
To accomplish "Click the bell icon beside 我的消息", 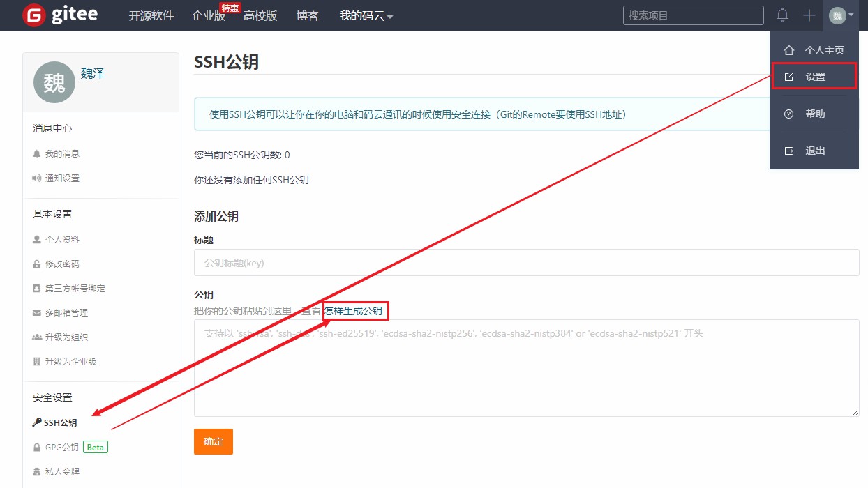I will [x=37, y=153].
